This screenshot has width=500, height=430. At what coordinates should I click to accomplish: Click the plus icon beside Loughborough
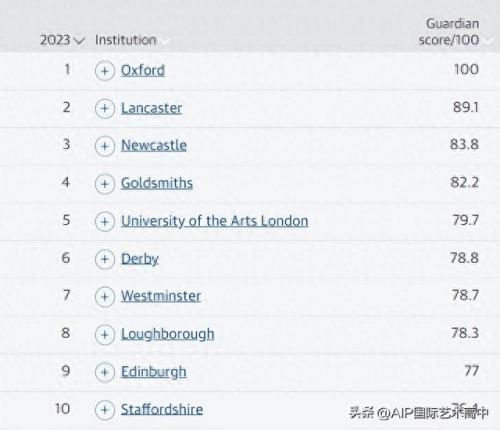[x=105, y=334]
